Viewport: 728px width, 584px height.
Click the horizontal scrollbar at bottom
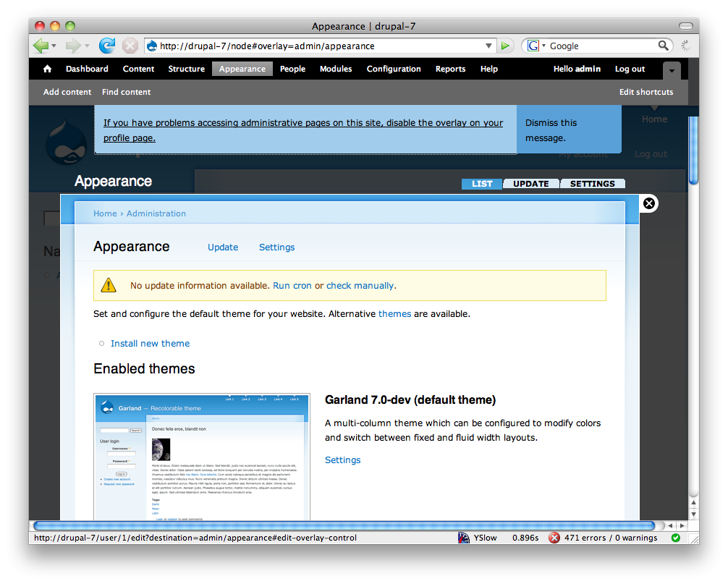click(344, 525)
